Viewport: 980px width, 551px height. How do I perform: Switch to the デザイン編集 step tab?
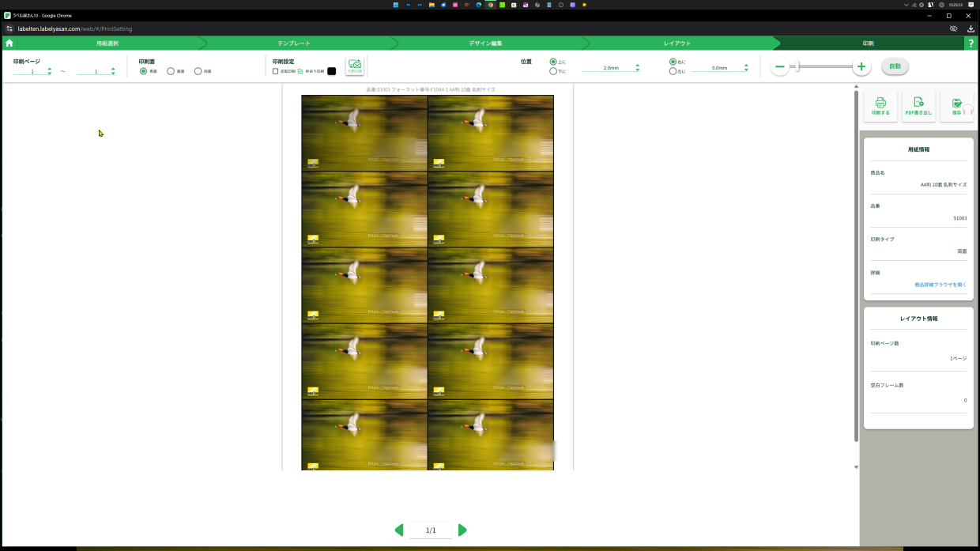(x=484, y=43)
